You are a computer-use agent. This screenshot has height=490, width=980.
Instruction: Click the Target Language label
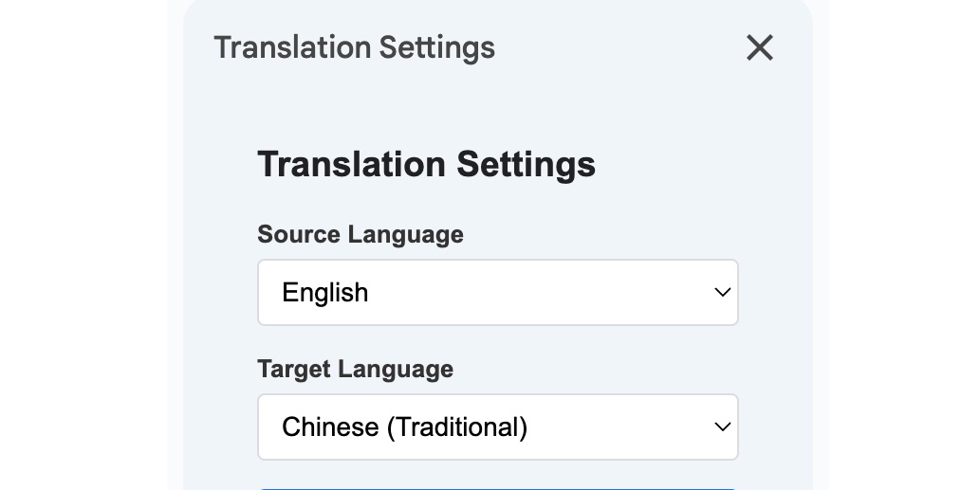355,369
